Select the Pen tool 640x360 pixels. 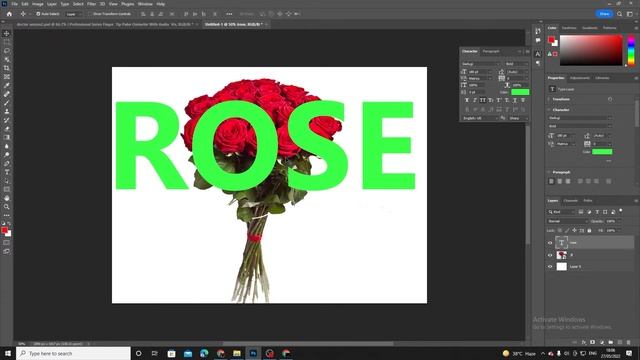coord(7,163)
